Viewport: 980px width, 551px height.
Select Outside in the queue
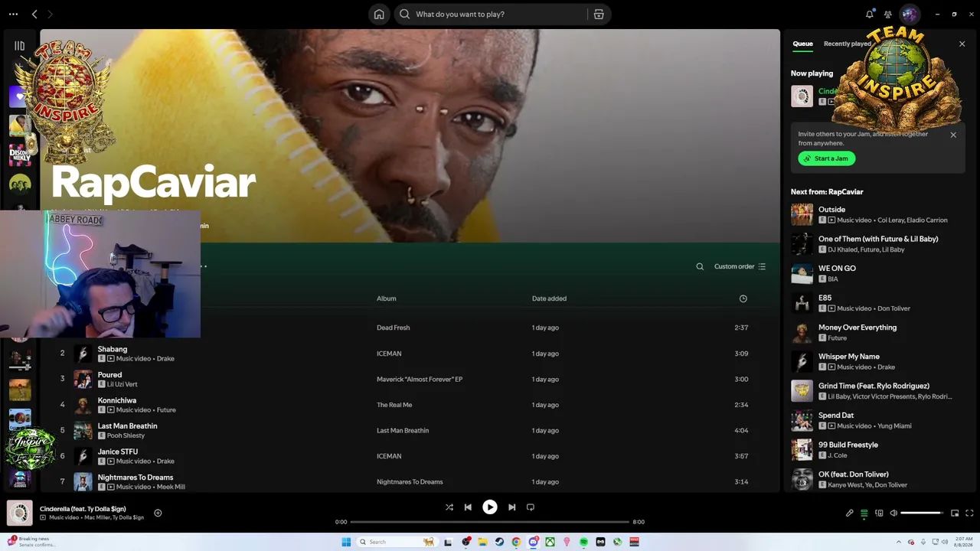tap(877, 214)
